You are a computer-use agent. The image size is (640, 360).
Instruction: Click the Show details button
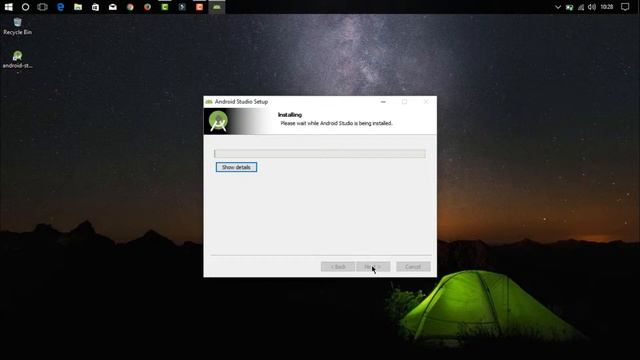pyautogui.click(x=236, y=167)
